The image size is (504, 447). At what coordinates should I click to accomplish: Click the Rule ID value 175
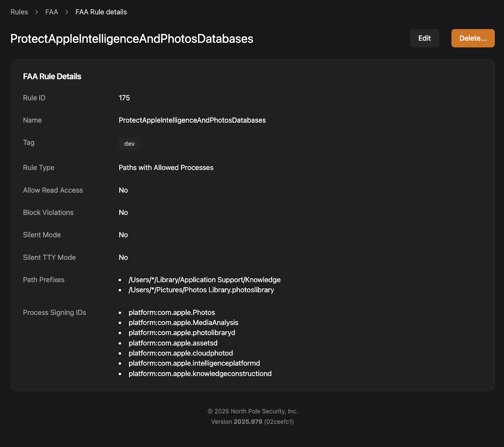click(124, 98)
